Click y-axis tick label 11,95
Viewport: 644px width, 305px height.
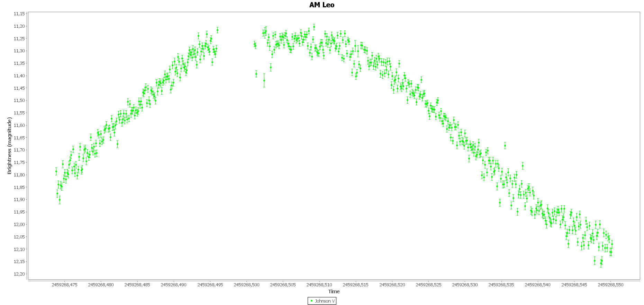[19, 212]
